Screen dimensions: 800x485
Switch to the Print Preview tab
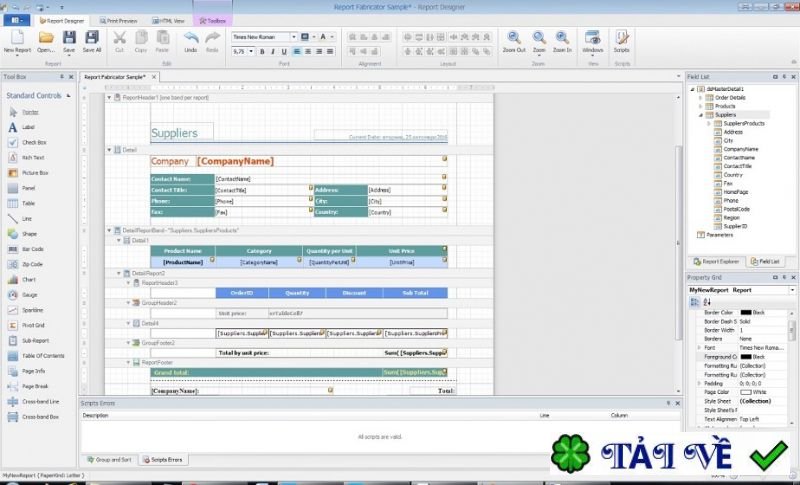(x=118, y=21)
